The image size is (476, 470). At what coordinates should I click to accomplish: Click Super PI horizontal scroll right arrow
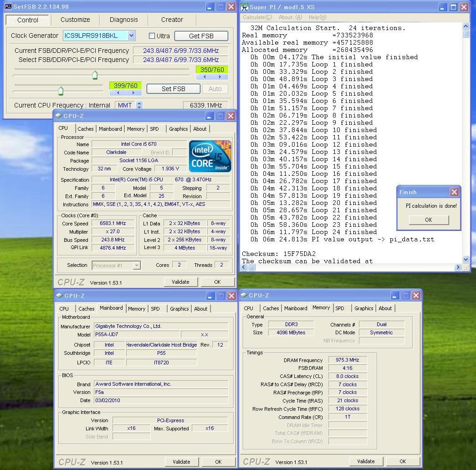[x=458, y=267]
